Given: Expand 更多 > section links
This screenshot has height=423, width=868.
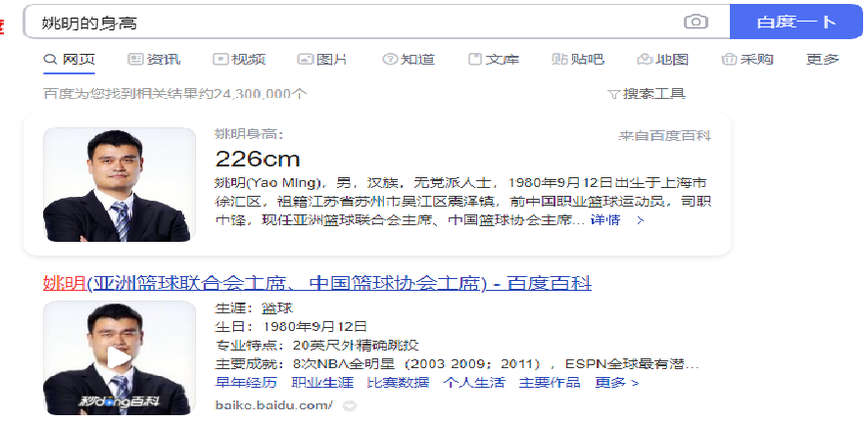Looking at the screenshot, I should point(616,382).
